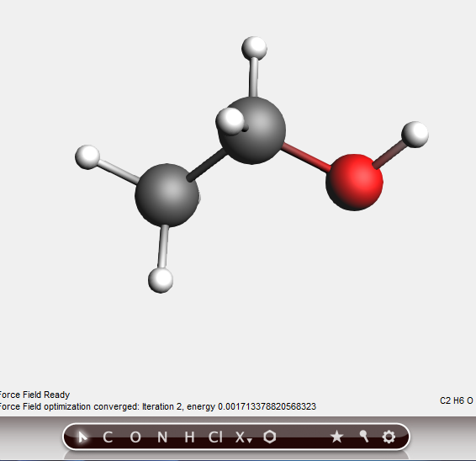Click the red oxygen atom
Viewport: 476px width, 461px height.
point(354,183)
